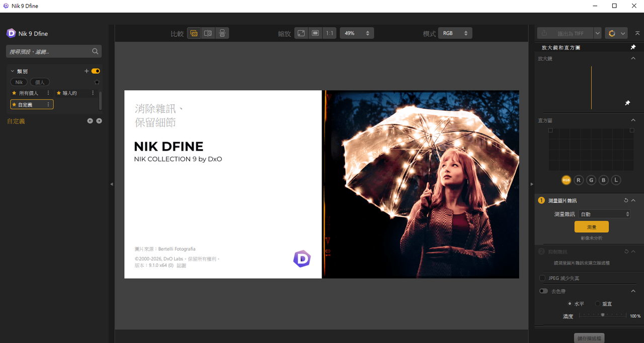Click the search presets input field
Screen dimensions: 644x343
(x=54, y=51)
